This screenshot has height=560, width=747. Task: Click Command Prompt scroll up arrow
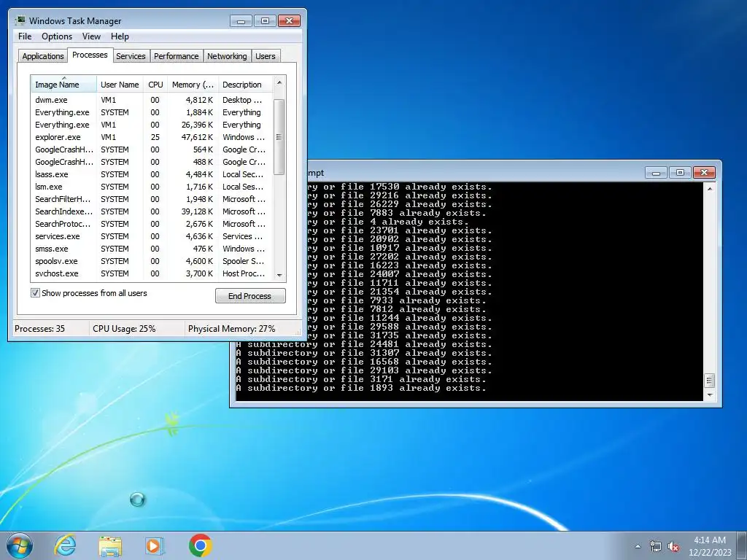pos(710,189)
